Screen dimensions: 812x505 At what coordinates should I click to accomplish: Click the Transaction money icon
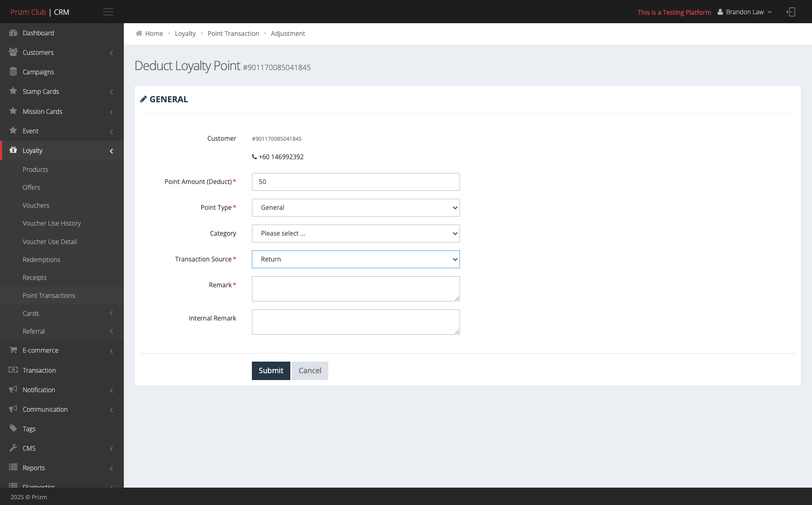(13, 370)
